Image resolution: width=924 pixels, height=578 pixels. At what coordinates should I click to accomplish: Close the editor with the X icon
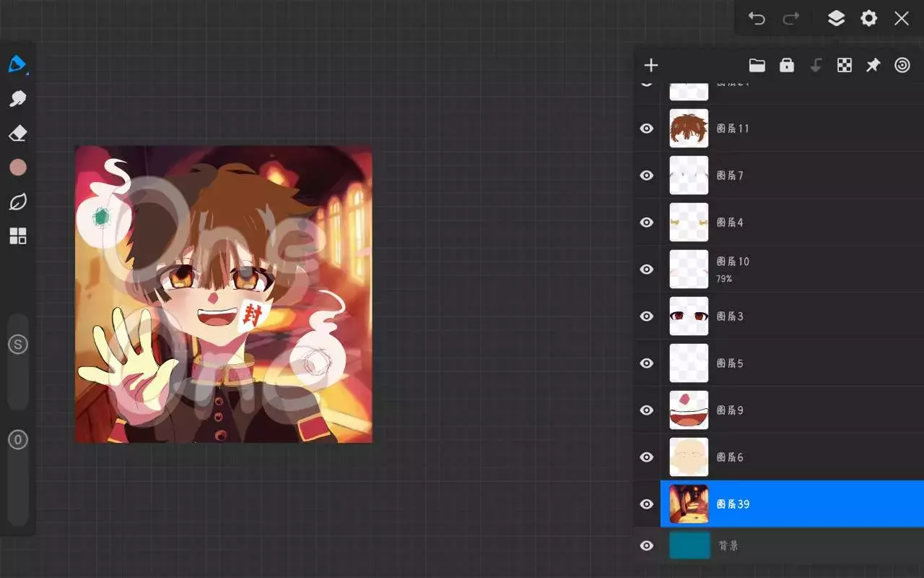coord(902,18)
